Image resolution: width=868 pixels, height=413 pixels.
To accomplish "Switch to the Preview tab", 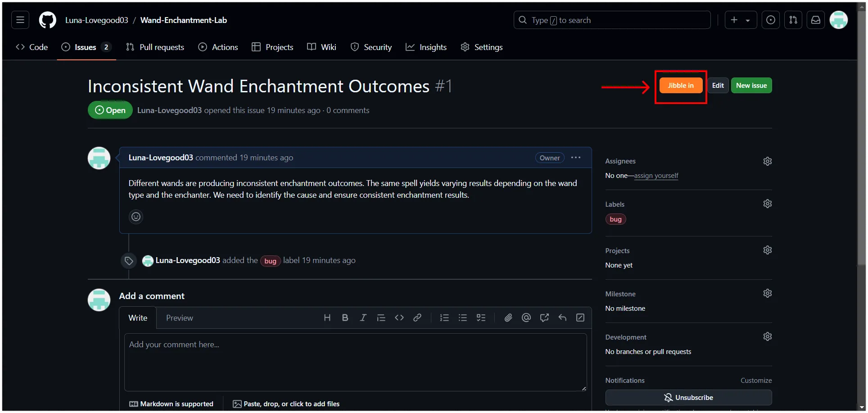I will click(x=179, y=318).
